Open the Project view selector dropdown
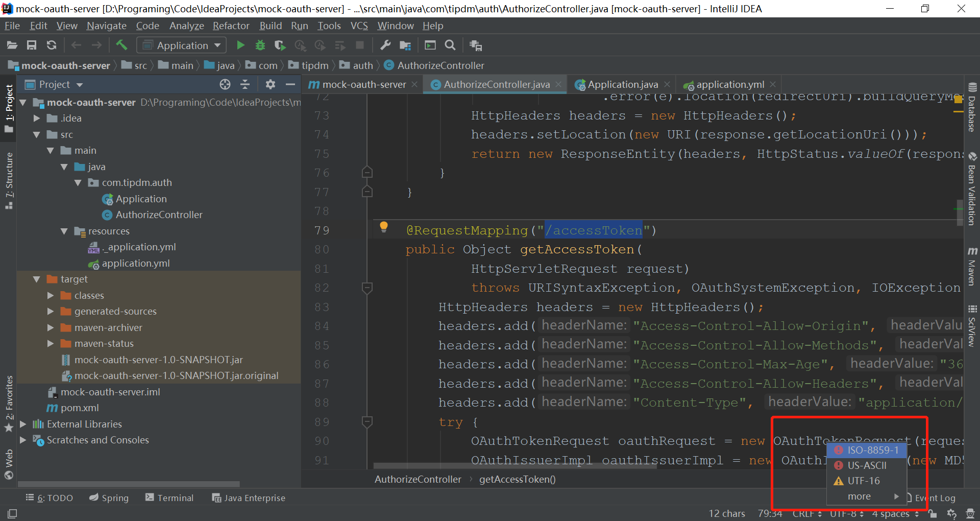The width and height of the screenshot is (980, 521). pos(54,84)
